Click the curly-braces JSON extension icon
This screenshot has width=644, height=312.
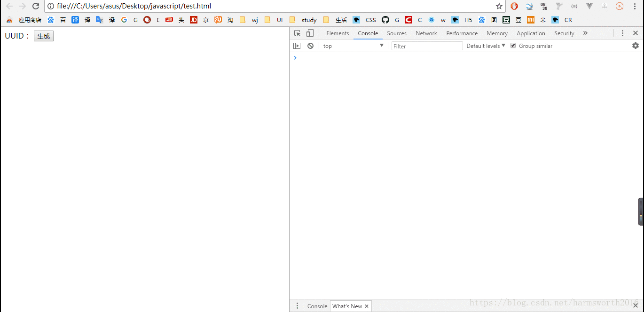point(574,6)
